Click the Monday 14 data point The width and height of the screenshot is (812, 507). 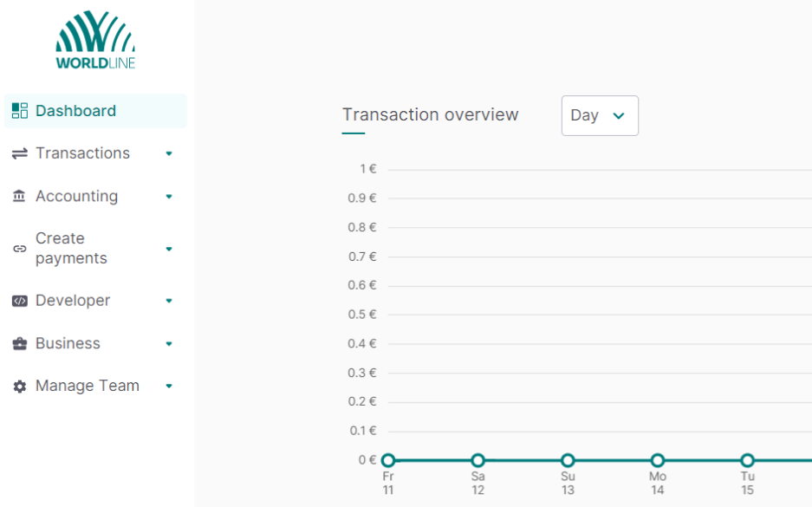[x=657, y=460]
